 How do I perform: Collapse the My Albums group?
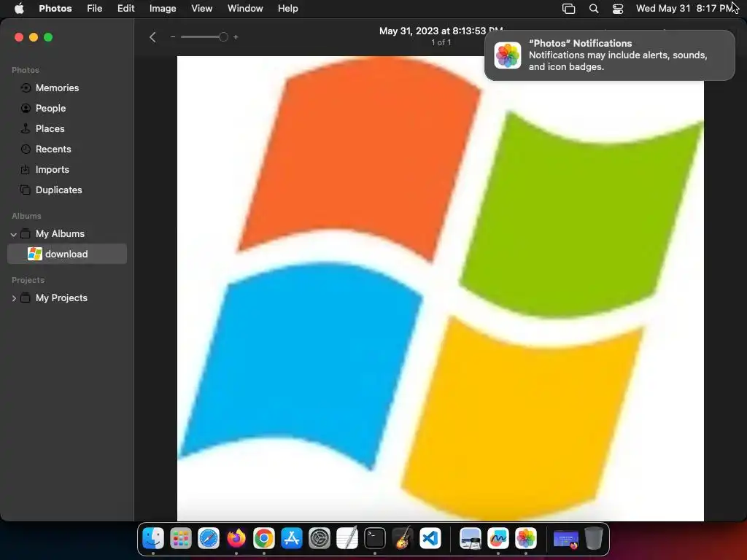pyautogui.click(x=13, y=234)
